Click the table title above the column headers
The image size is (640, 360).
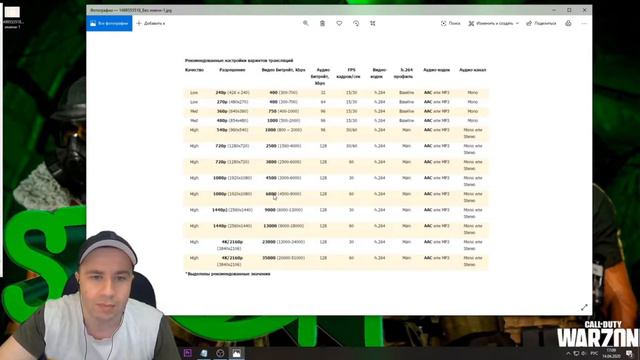(239, 60)
